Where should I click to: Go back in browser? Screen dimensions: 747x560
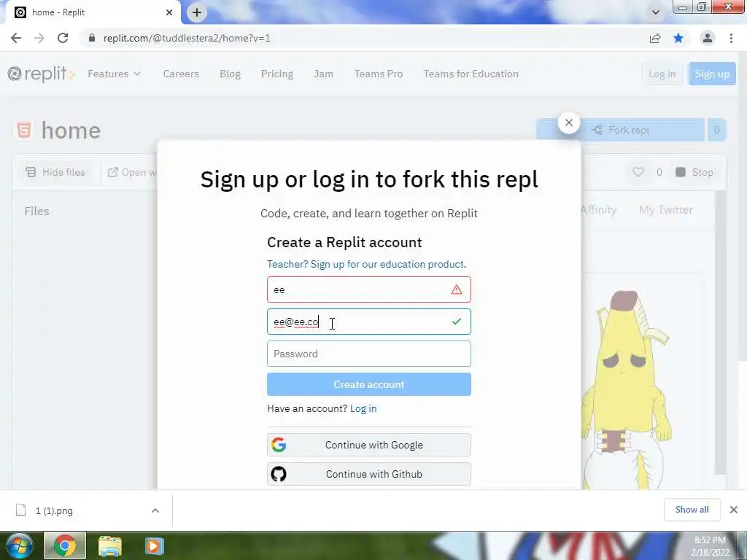(16, 38)
